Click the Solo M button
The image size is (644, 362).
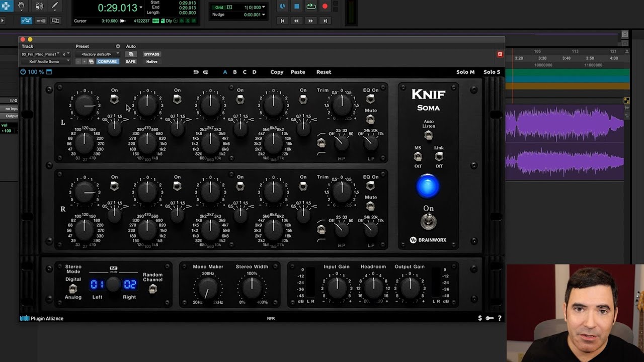point(465,72)
